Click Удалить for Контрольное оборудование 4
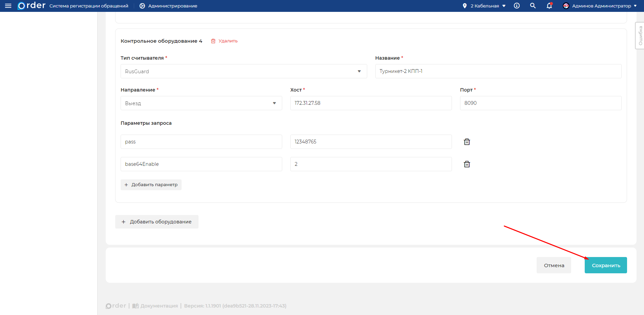 pos(224,41)
